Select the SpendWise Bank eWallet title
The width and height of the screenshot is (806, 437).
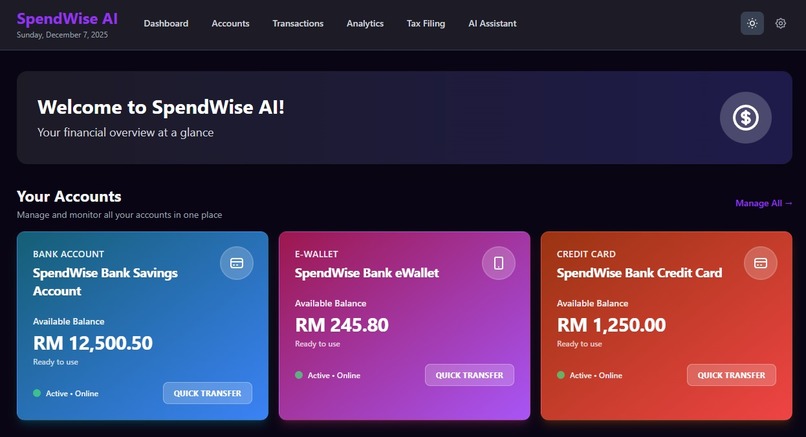pos(367,273)
